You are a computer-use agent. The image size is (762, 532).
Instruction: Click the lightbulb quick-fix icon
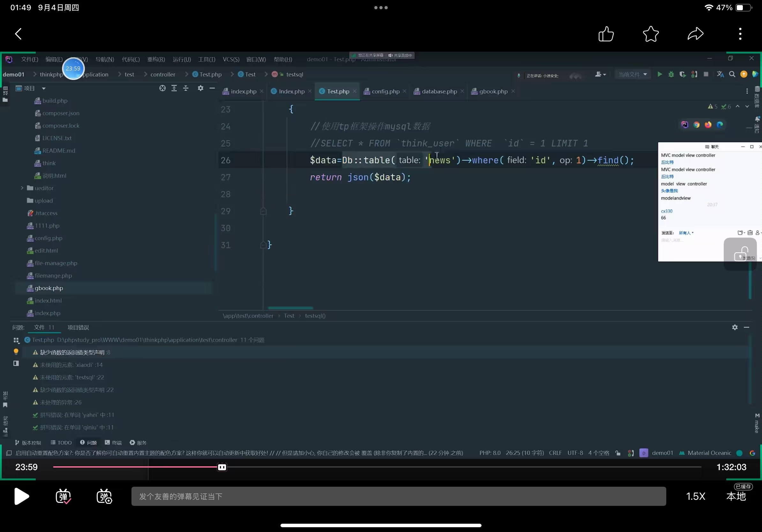tap(16, 351)
